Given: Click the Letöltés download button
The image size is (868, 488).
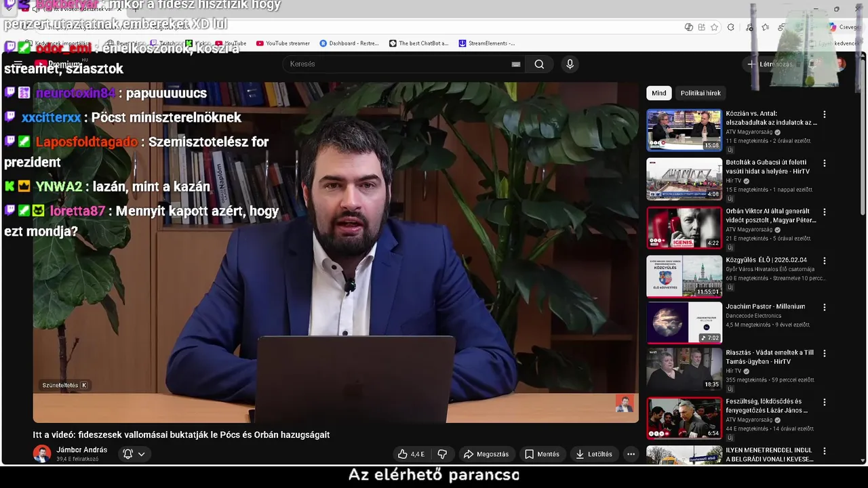Looking at the screenshot, I should [593, 454].
